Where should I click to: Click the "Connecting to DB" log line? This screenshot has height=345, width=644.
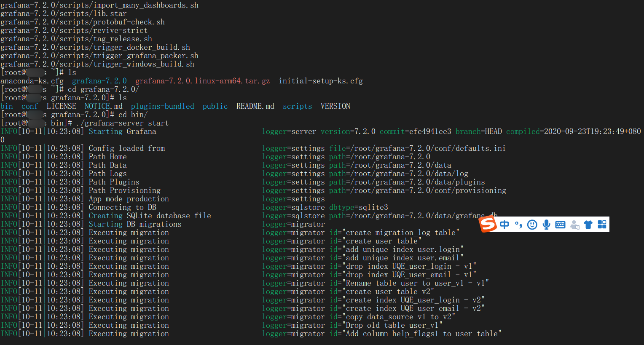(122, 207)
